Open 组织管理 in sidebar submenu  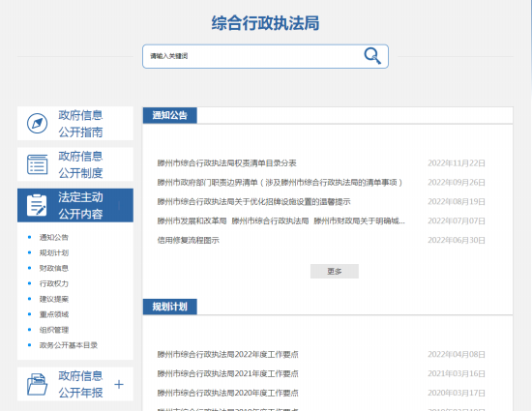coord(53,330)
